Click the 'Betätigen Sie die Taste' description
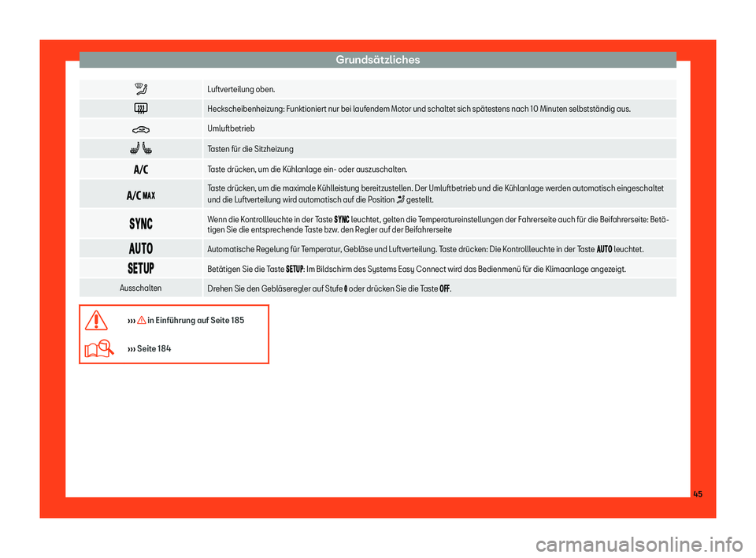 (x=417, y=270)
